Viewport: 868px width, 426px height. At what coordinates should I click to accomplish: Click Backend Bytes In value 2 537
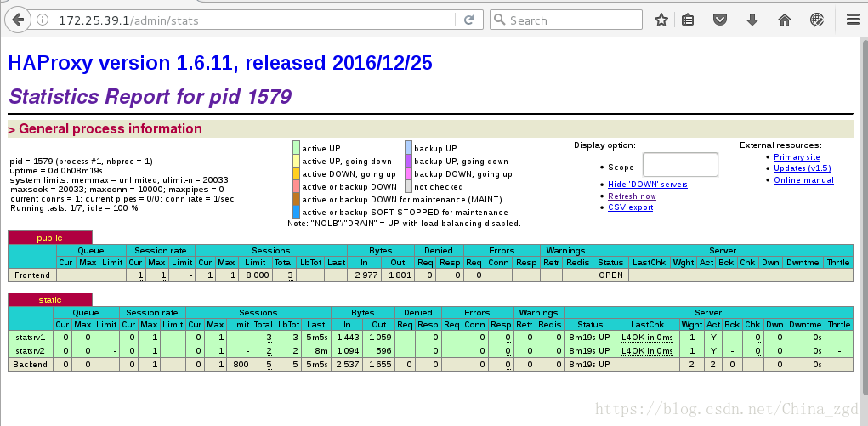click(347, 364)
